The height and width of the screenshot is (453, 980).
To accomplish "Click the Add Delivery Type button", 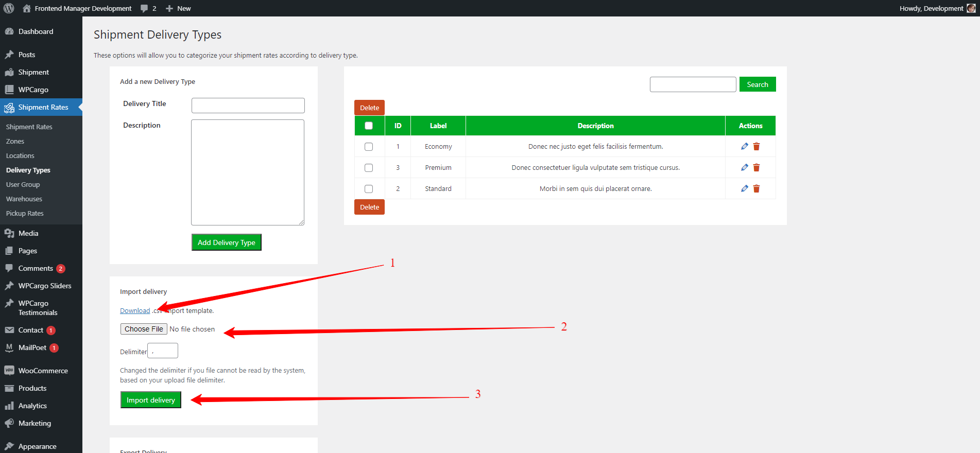I will coord(226,242).
